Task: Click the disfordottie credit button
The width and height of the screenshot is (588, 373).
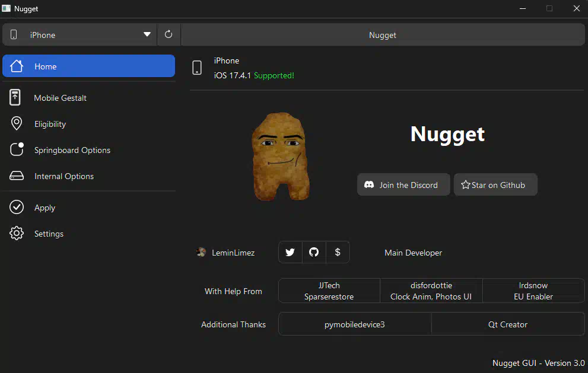Action: click(x=431, y=291)
